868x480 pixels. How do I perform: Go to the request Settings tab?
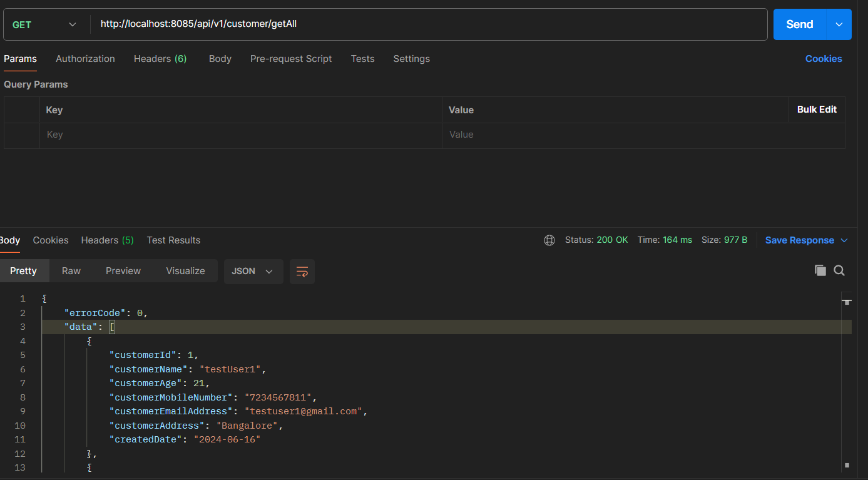coord(411,59)
